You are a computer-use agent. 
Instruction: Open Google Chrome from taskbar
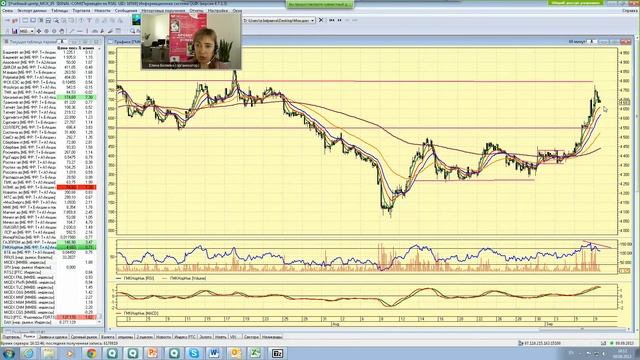tap(91, 353)
